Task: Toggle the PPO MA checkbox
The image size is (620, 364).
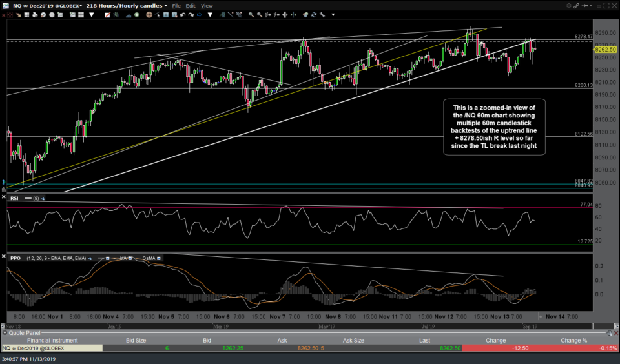Action: click(x=130, y=258)
